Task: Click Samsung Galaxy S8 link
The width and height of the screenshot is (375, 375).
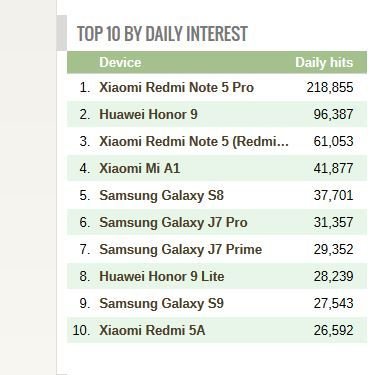Action: (x=161, y=195)
